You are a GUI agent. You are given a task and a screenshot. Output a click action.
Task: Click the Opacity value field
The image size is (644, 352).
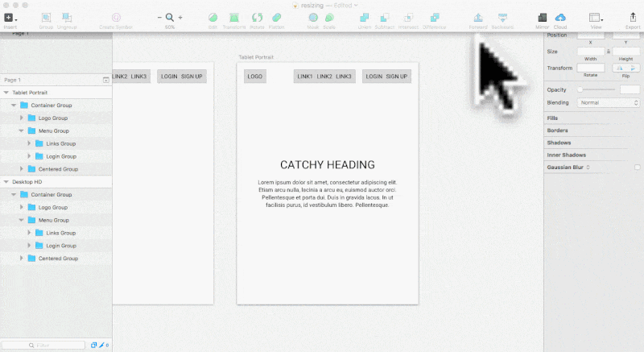tap(630, 89)
